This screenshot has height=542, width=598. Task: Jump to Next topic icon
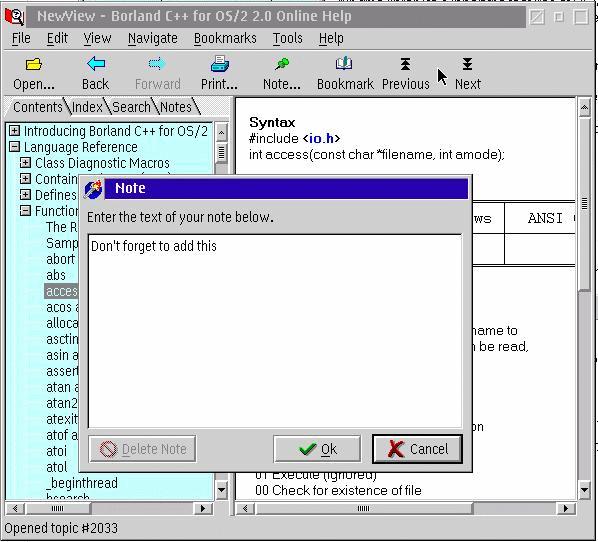pos(467,64)
